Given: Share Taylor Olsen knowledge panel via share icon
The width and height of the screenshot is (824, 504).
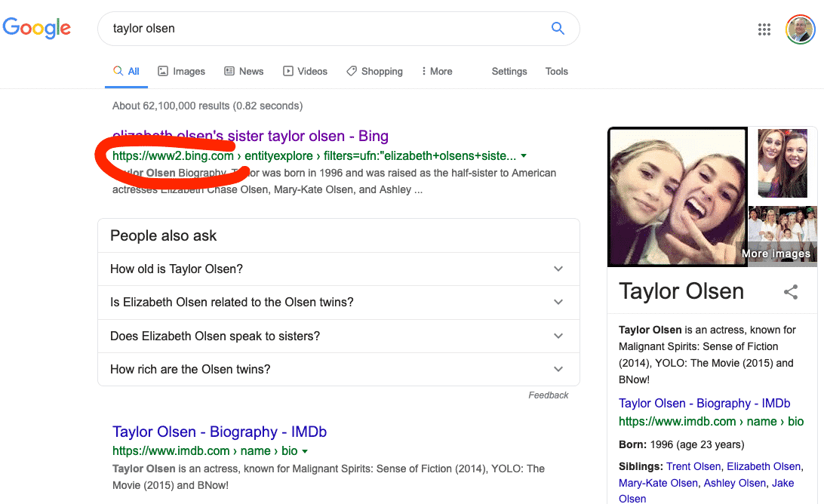Looking at the screenshot, I should tap(791, 292).
